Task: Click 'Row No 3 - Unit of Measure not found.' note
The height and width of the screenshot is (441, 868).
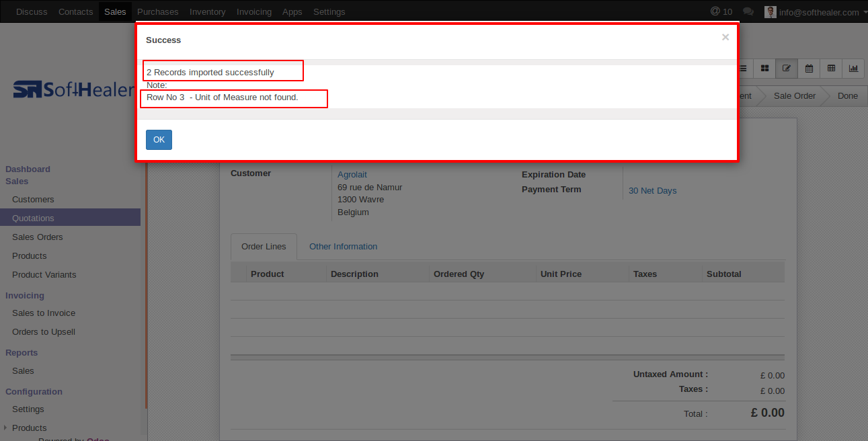Action: coord(223,97)
